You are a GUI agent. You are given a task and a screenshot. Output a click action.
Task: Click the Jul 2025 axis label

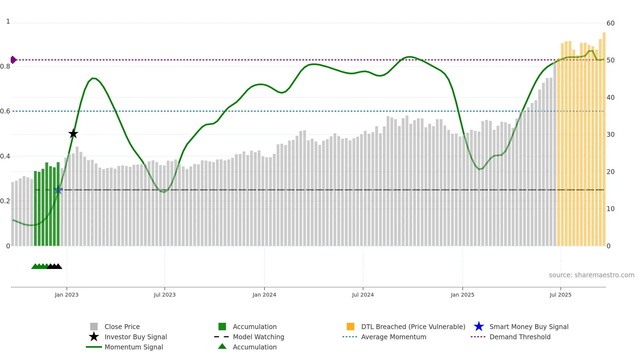click(561, 295)
